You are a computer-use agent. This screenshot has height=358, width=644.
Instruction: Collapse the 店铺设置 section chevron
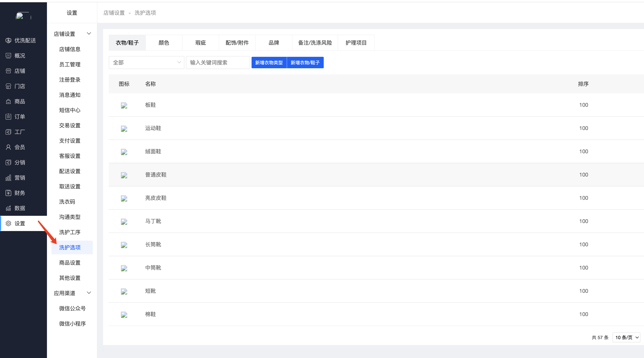(89, 34)
